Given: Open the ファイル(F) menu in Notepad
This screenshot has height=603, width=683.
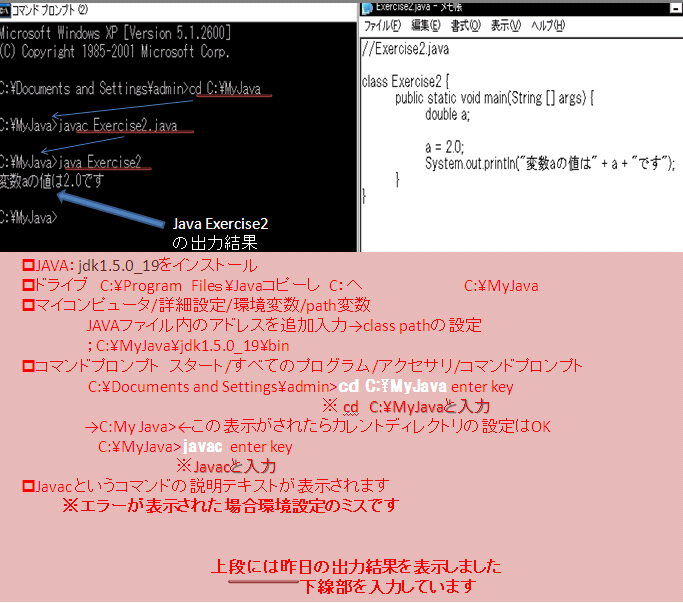Looking at the screenshot, I should pos(382,26).
